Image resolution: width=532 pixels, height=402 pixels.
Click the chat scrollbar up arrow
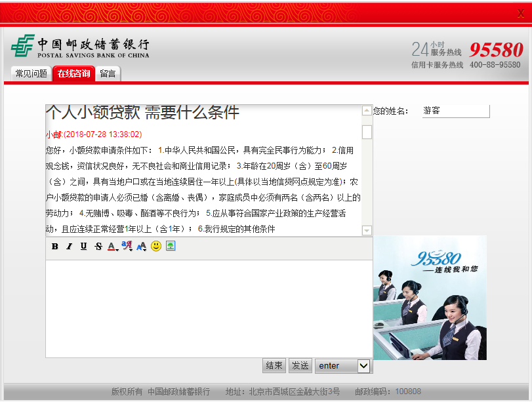click(367, 111)
